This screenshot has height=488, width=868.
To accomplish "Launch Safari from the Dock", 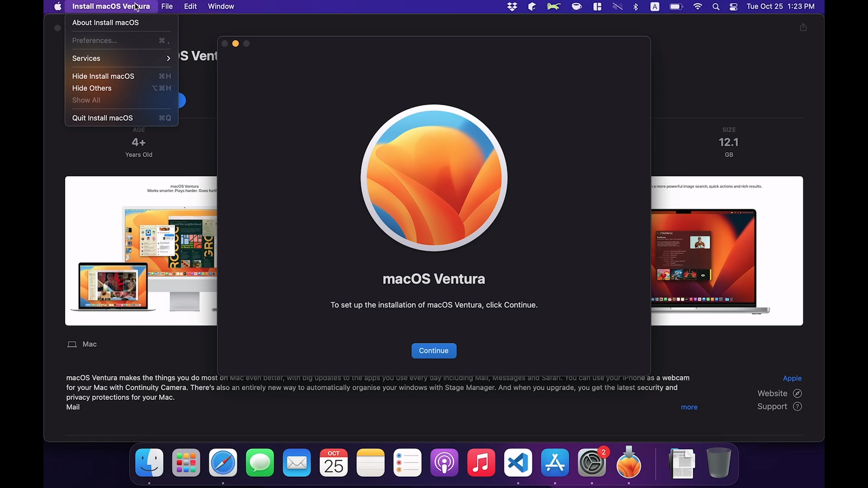I will [223, 463].
